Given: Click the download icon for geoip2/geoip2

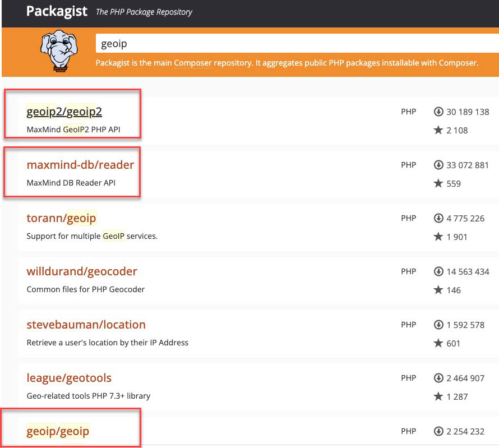Looking at the screenshot, I should (x=438, y=112).
